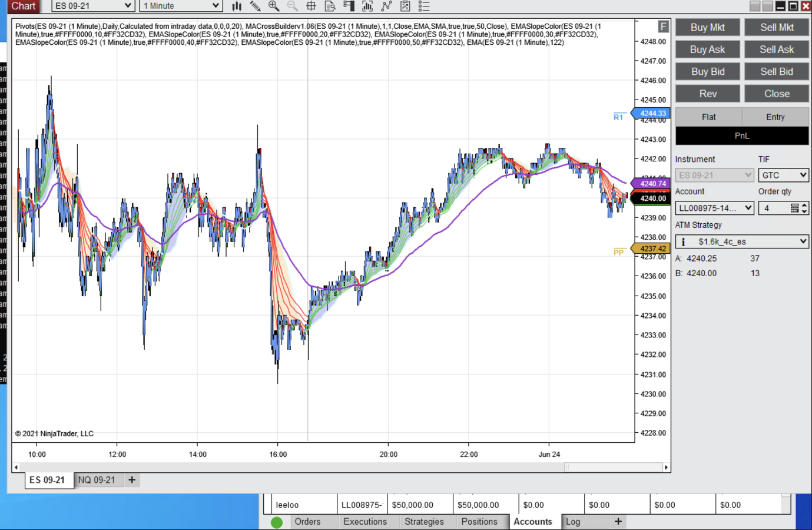Click the Buy Ask button

click(708, 50)
